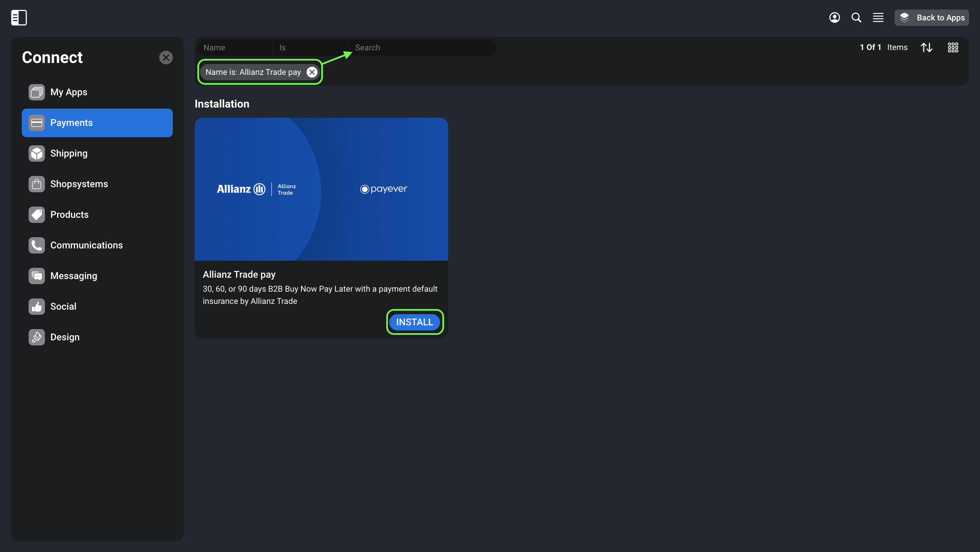Click the '1 Of 1 Items' counter
This screenshot has width=980, height=552.
[883, 47]
